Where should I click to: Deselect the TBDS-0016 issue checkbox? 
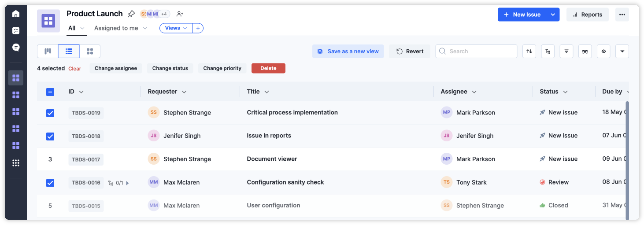(50, 183)
